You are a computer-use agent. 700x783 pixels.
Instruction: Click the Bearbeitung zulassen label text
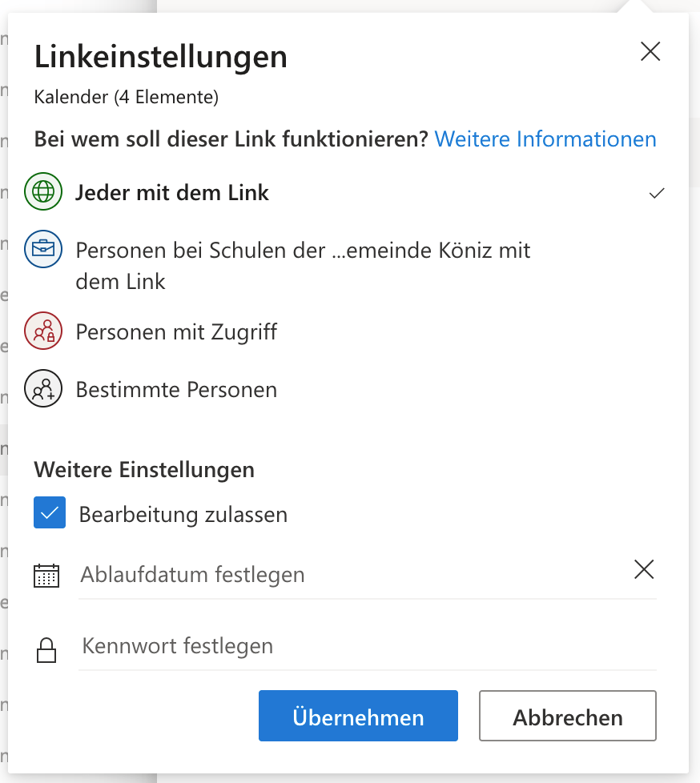click(183, 515)
